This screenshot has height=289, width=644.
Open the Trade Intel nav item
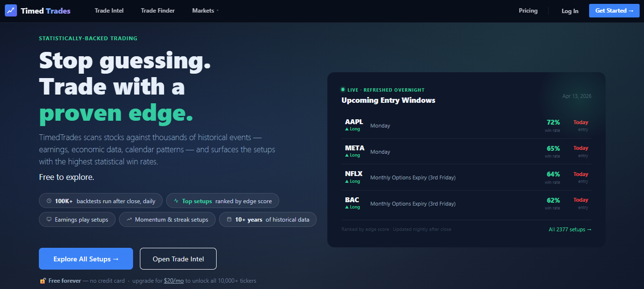point(109,11)
